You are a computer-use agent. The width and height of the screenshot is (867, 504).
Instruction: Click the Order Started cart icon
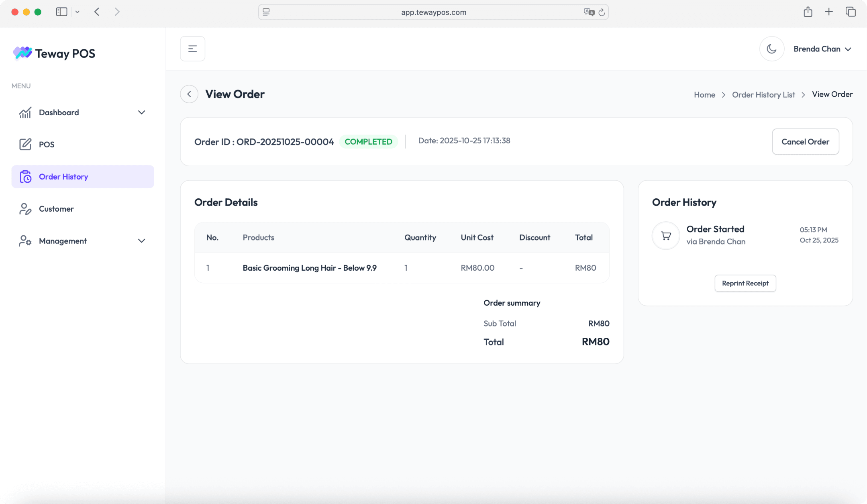[666, 236]
